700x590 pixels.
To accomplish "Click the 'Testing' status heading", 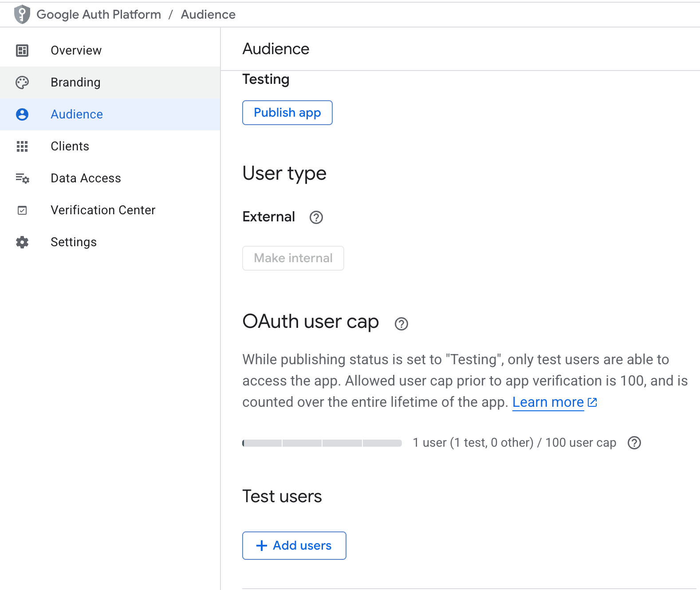I will tap(266, 79).
